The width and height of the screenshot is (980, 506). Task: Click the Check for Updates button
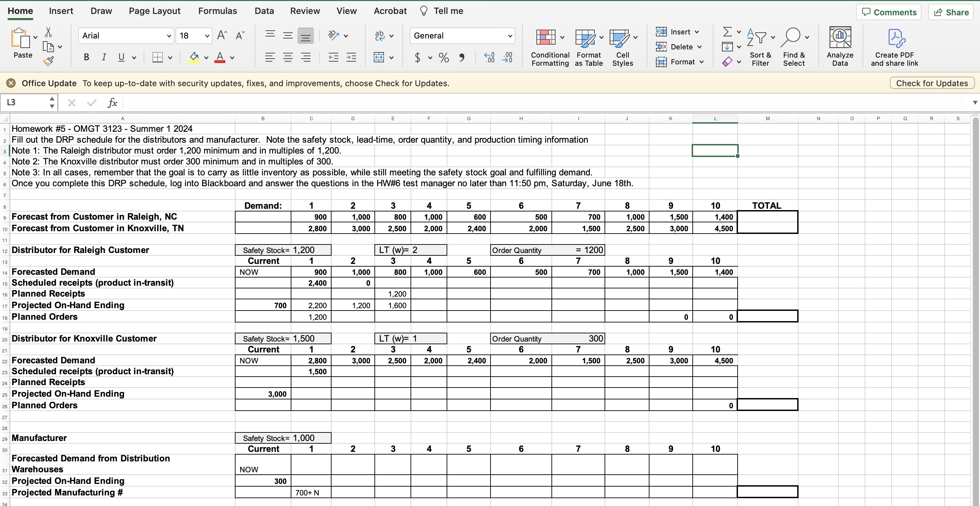[932, 83]
